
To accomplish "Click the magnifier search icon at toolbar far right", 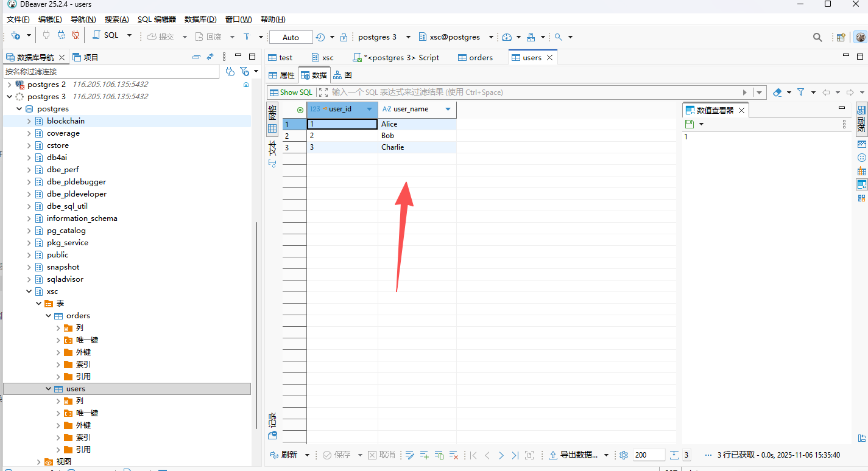I will (x=817, y=37).
